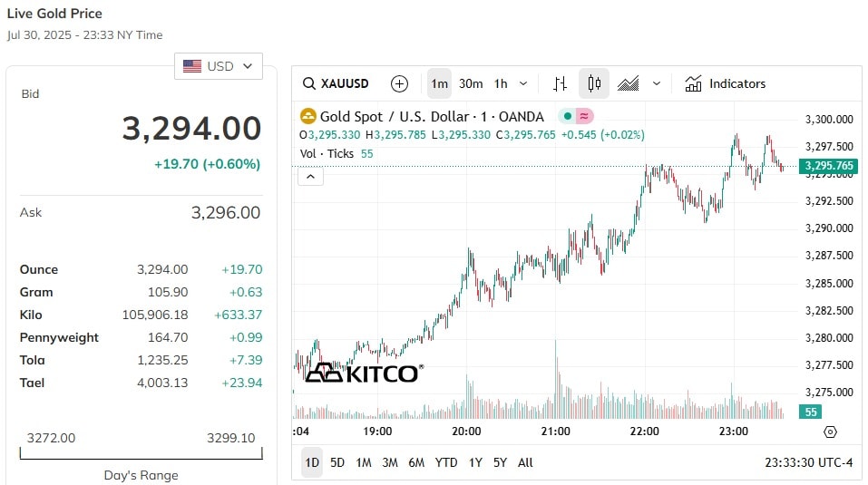
Task: Open the USD currency dropdown
Action: click(218, 66)
